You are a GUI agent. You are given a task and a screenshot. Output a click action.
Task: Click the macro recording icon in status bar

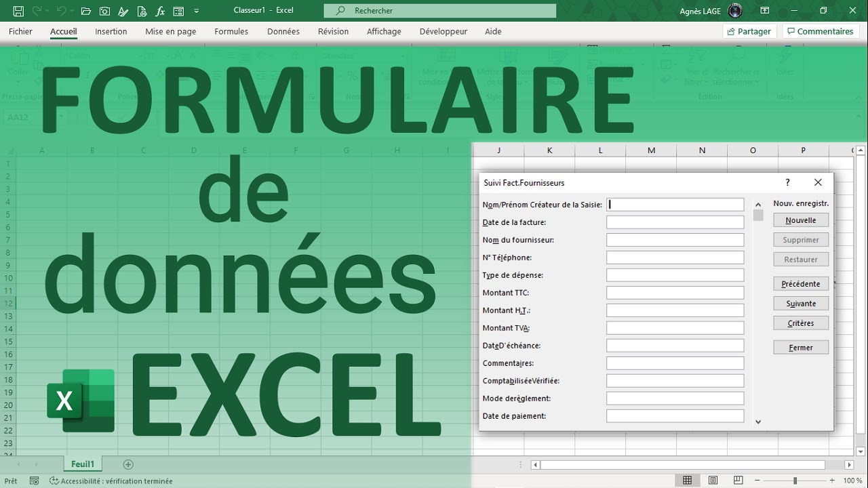pos(35,481)
